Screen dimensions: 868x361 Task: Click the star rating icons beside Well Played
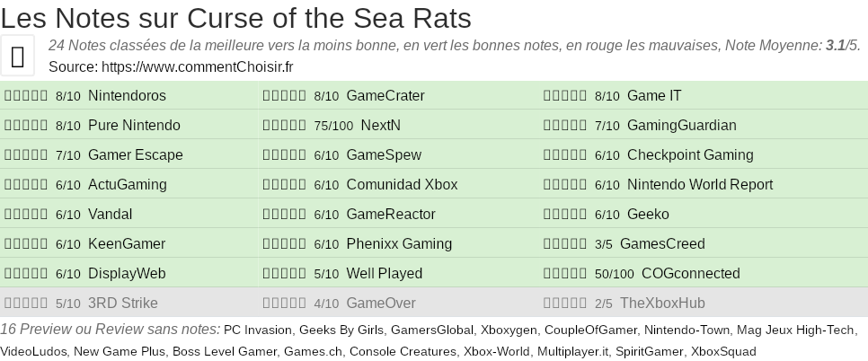285,274
